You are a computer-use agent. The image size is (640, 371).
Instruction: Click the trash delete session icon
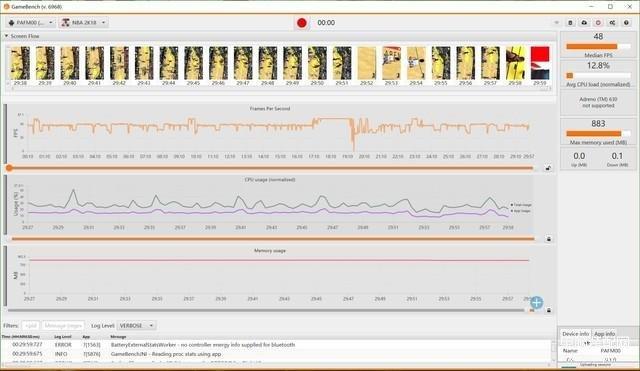pos(571,23)
